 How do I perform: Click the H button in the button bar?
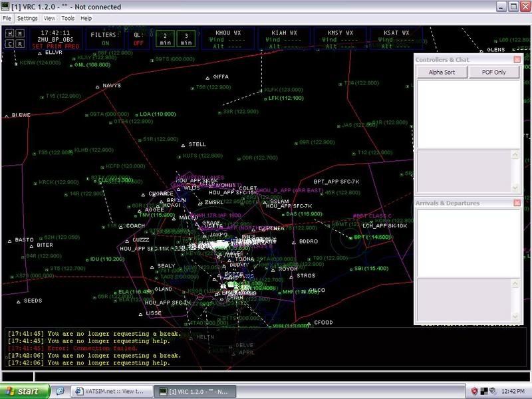tap(10, 33)
